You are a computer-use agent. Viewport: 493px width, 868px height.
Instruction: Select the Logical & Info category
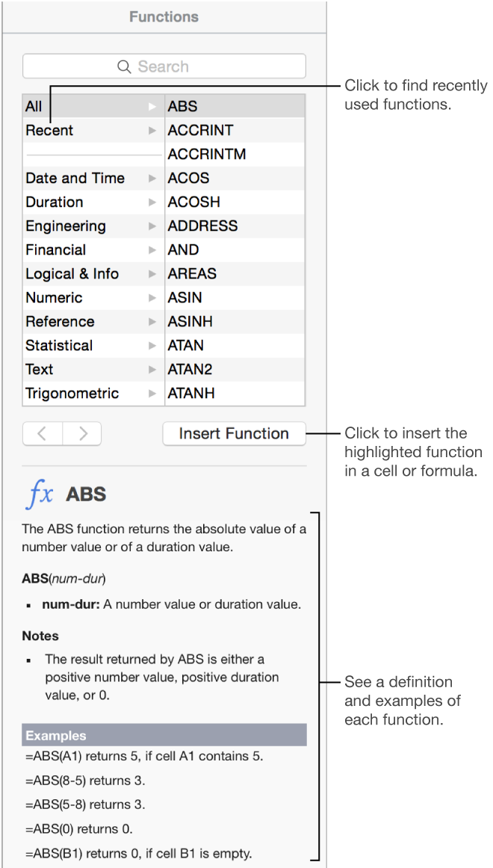[x=71, y=273]
